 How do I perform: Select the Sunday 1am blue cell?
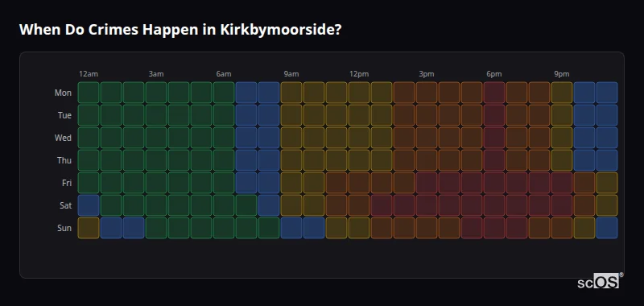pyautogui.click(x=111, y=228)
